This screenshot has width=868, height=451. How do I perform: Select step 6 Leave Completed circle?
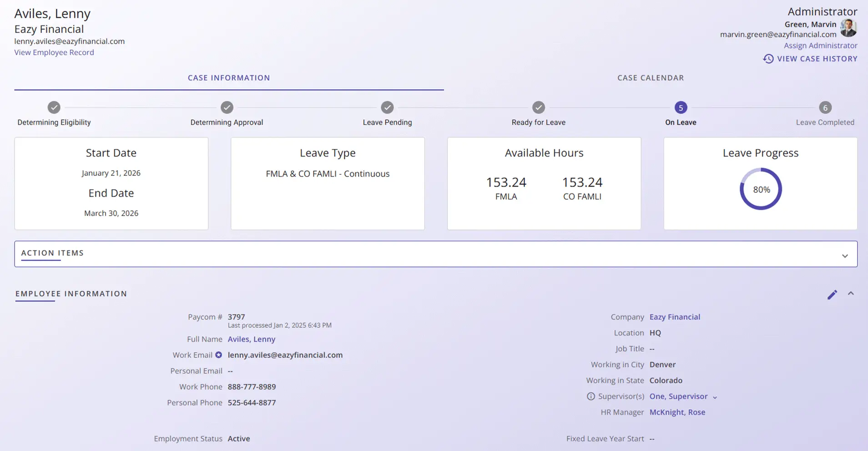[x=825, y=107]
